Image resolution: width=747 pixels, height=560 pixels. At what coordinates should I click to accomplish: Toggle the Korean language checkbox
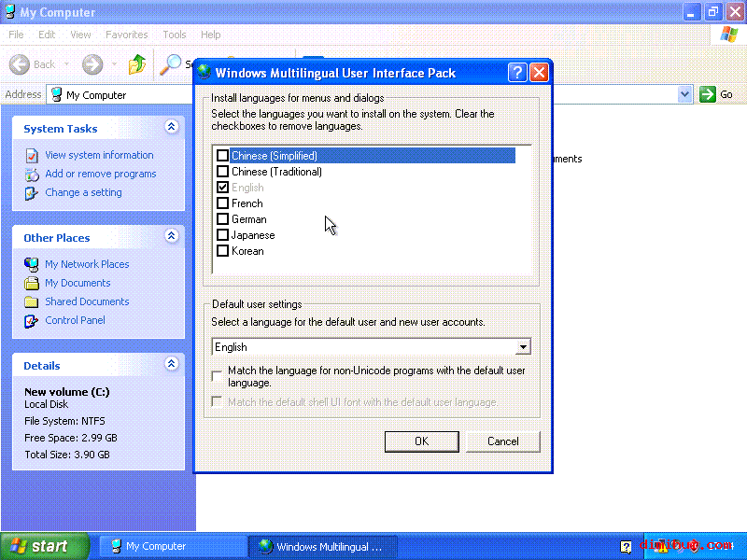coord(222,250)
